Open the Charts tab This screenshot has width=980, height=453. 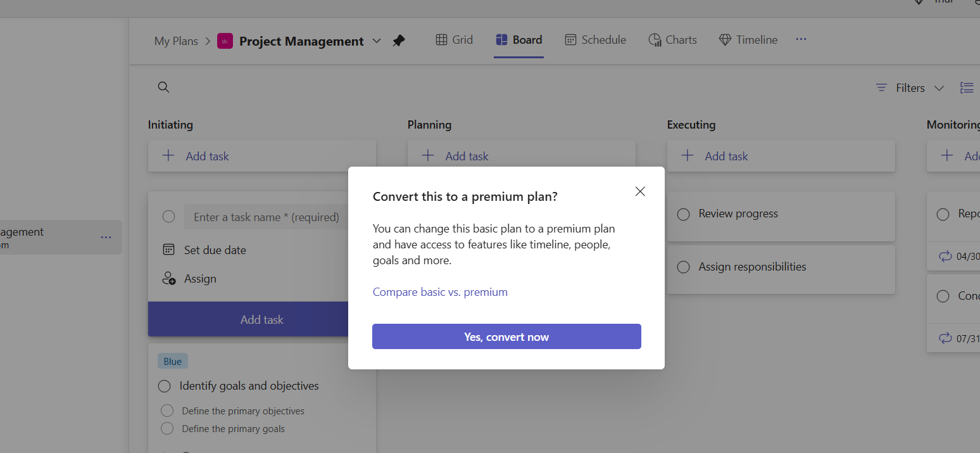pos(672,40)
